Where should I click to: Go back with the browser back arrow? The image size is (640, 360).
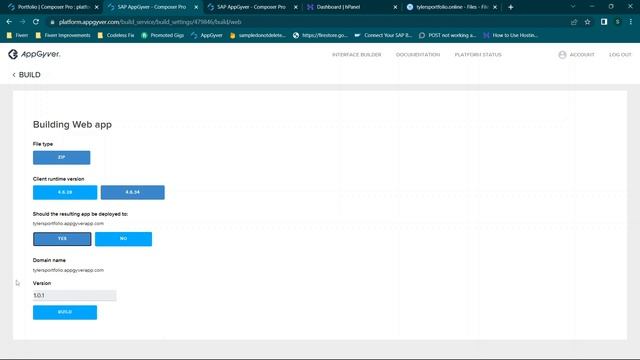point(9,22)
